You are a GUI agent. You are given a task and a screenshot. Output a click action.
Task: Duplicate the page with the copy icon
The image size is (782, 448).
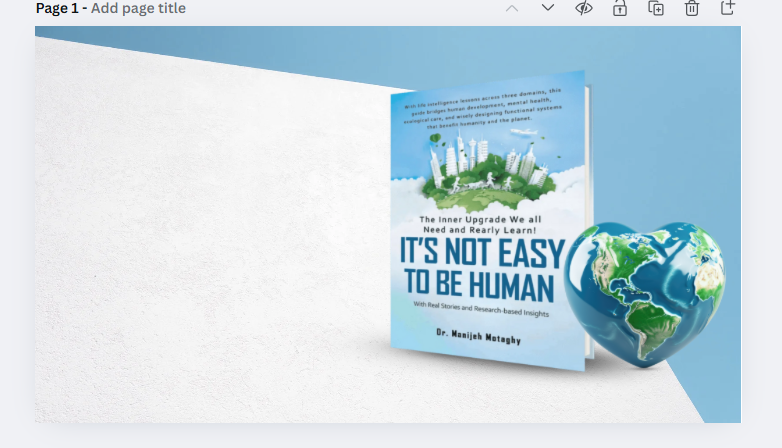tap(656, 8)
